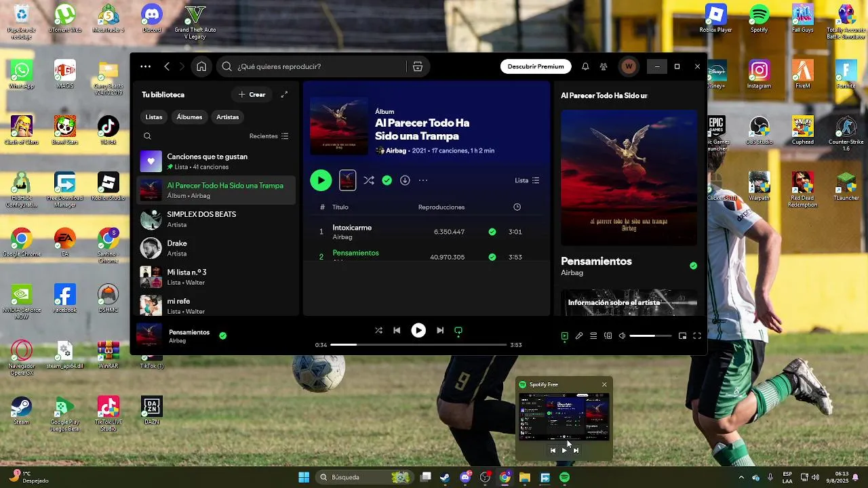868x488 pixels.
Task: Toggle repeat in the bottom player bar
Action: tap(458, 331)
